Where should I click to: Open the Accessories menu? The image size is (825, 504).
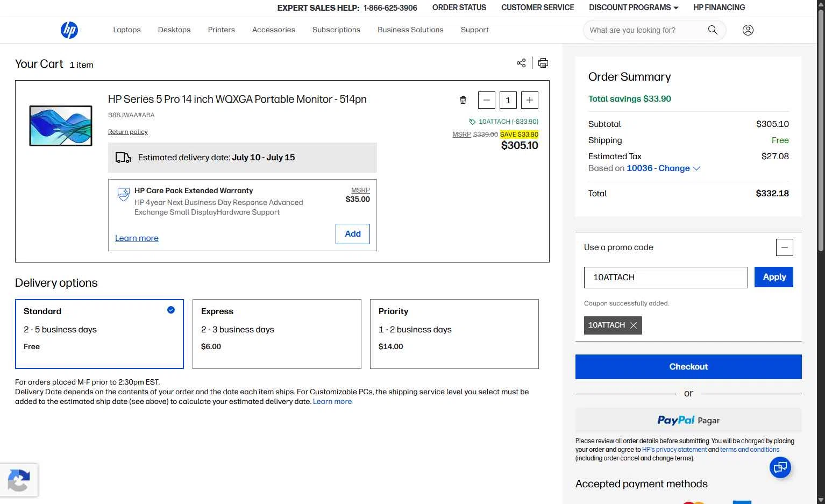pyautogui.click(x=274, y=30)
